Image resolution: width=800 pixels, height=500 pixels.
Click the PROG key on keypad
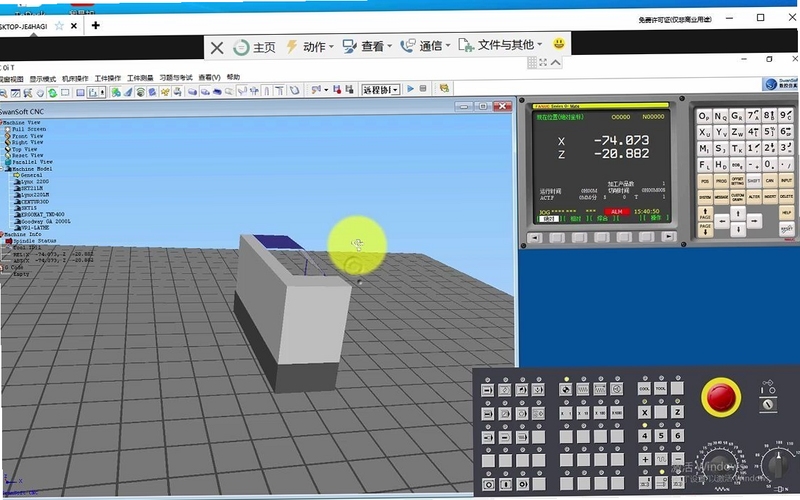pos(721,181)
